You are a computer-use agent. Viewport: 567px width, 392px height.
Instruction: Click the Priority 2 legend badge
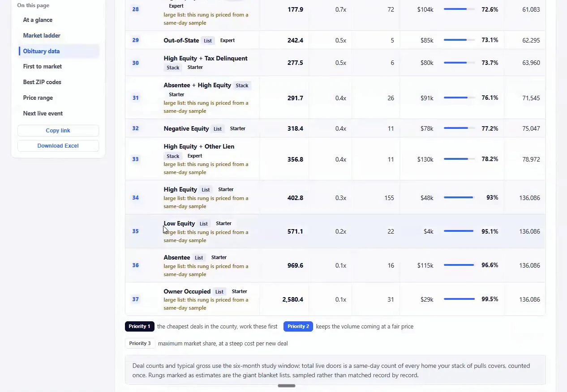click(298, 327)
